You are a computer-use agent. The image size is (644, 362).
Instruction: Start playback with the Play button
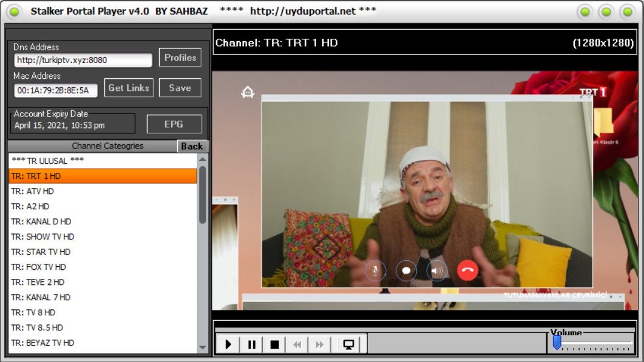(x=228, y=344)
